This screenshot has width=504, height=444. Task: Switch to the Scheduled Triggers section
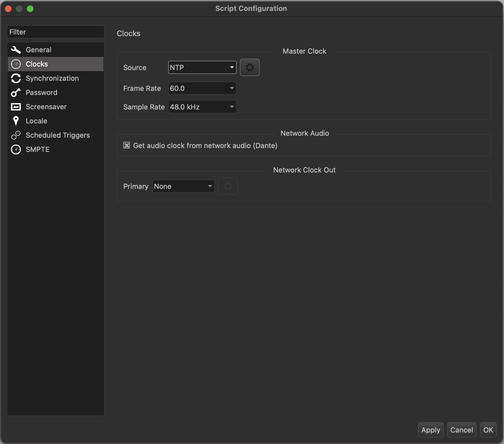58,135
